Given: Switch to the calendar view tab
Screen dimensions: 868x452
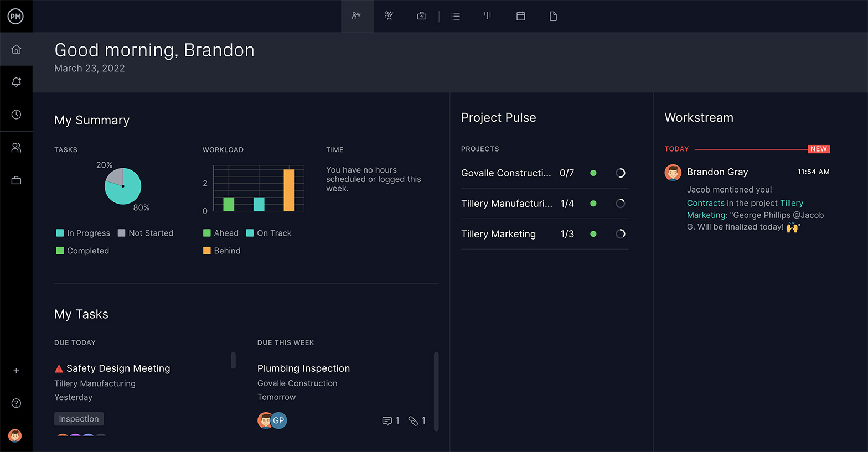Looking at the screenshot, I should click(520, 16).
